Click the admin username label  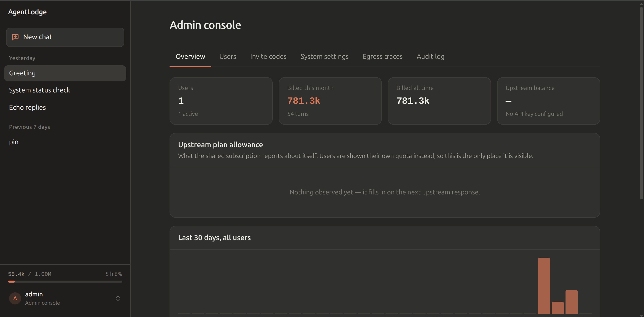click(x=34, y=294)
